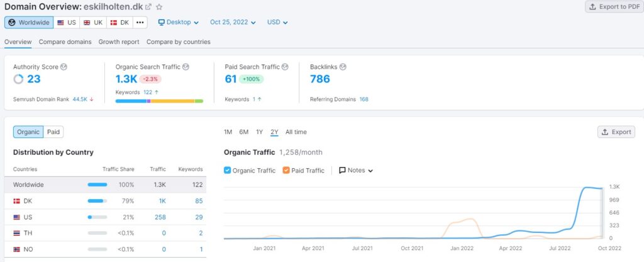Select the Worldwide database button
The height and width of the screenshot is (262, 644).
click(x=29, y=22)
